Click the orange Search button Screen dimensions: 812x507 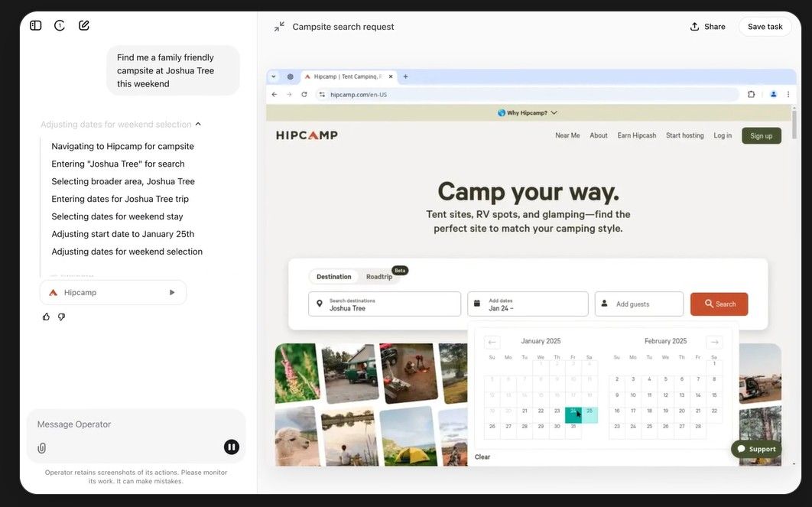pyautogui.click(x=719, y=304)
